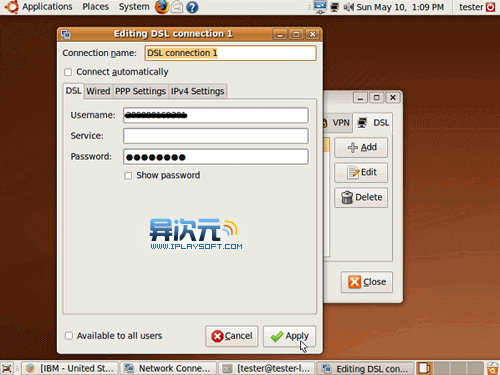Select the DSL tab in Network Connections window

click(x=373, y=123)
